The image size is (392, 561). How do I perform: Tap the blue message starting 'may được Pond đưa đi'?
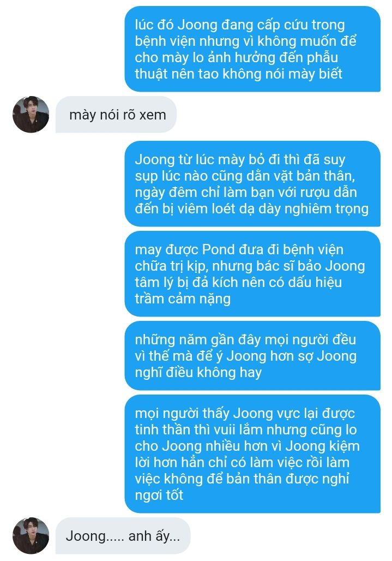252,274
